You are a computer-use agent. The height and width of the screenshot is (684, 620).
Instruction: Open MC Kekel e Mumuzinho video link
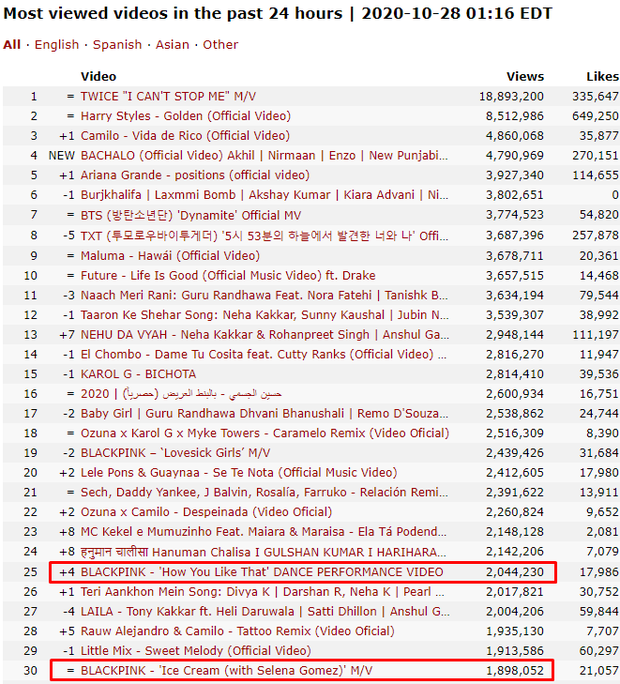pos(264,531)
